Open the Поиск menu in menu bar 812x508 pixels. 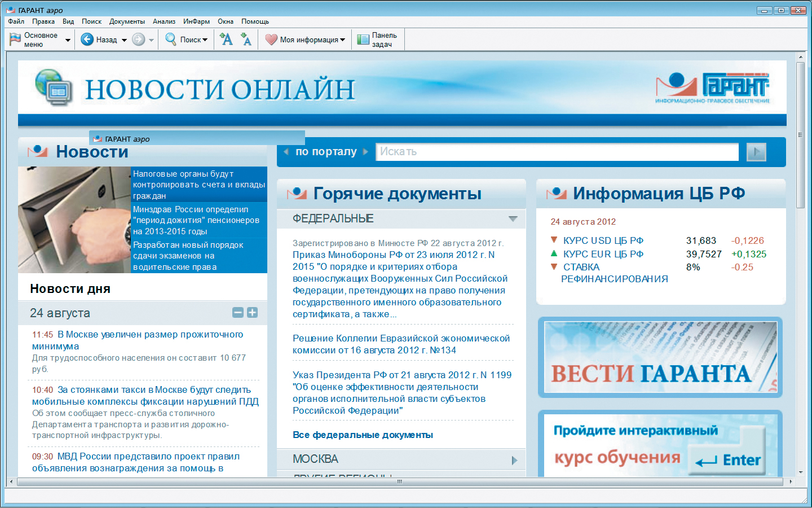91,21
